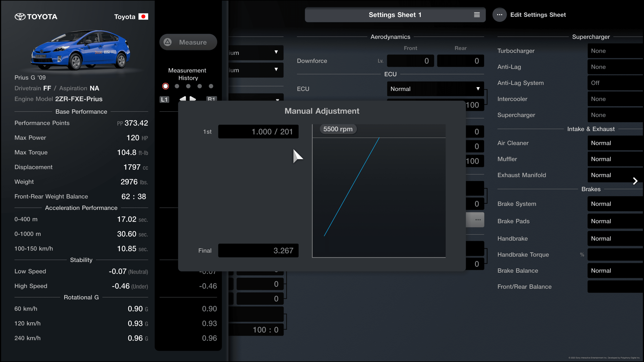Toggle the Anti-Lag System Off setting
The image size is (644, 362).
(x=615, y=83)
